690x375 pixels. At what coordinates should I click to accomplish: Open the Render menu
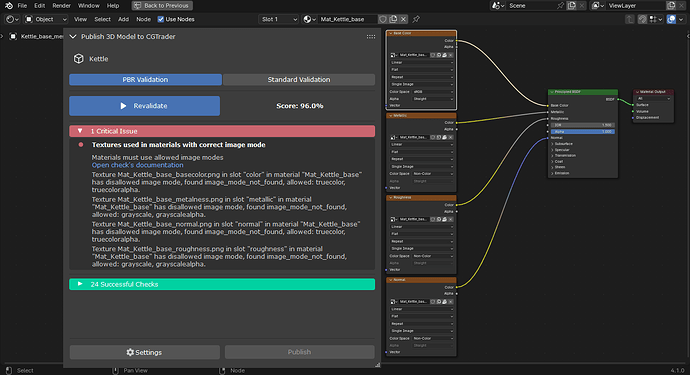[x=62, y=6]
